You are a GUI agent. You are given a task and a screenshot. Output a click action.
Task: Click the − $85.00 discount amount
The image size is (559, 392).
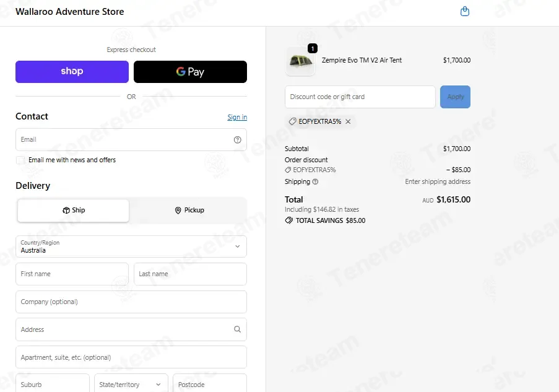click(x=459, y=170)
